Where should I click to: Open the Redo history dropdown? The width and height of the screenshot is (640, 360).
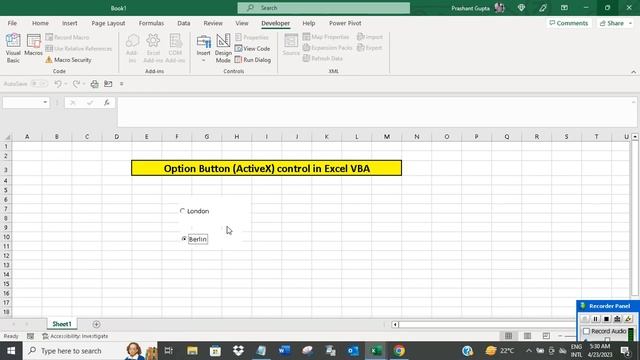pos(84,84)
